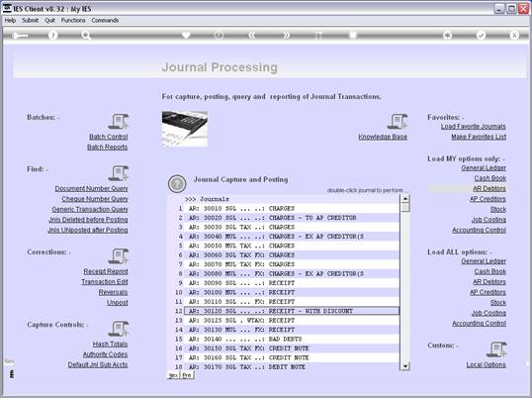
Task: Click the double right arrow toolbar icon
Action: tap(287, 36)
